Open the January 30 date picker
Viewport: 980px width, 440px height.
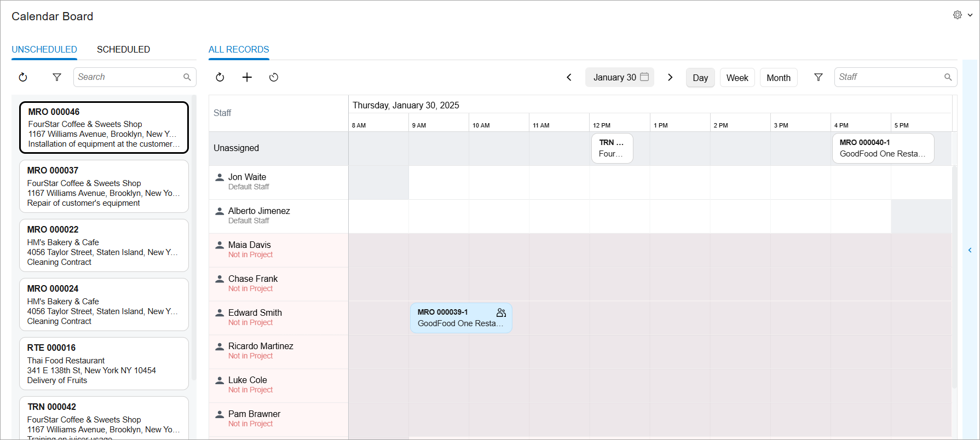pos(620,77)
